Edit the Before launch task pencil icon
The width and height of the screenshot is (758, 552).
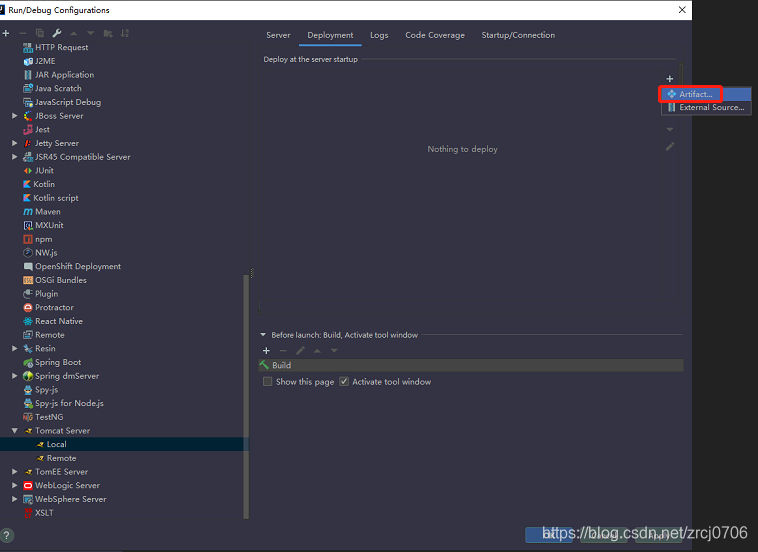[300, 350]
